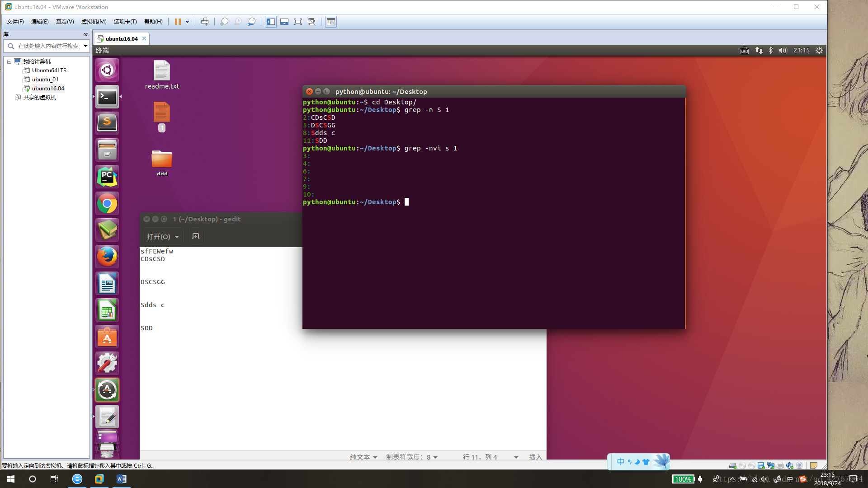The width and height of the screenshot is (868, 488).
Task: Open pause button power options dropdown
Action: tap(188, 22)
